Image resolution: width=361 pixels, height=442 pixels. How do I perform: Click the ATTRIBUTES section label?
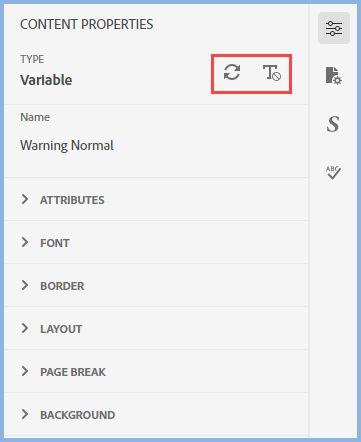coord(72,200)
